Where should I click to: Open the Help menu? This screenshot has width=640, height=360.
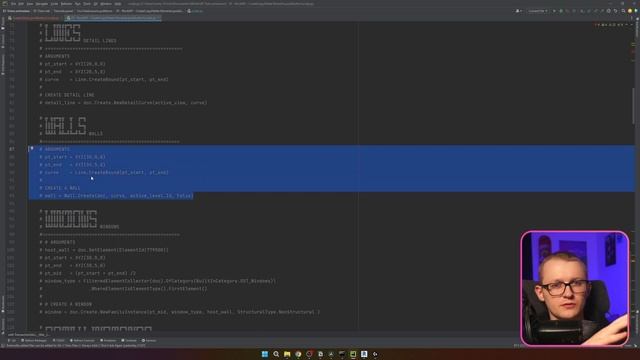coord(118,4)
